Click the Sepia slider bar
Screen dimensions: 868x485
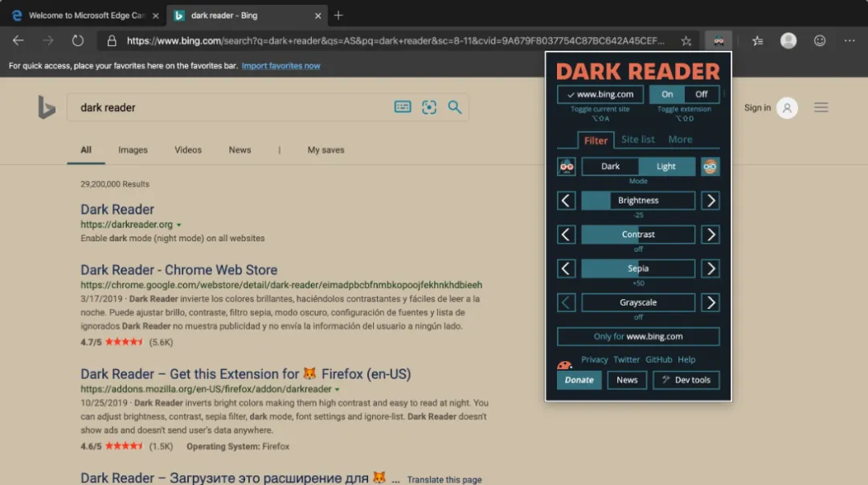click(638, 269)
